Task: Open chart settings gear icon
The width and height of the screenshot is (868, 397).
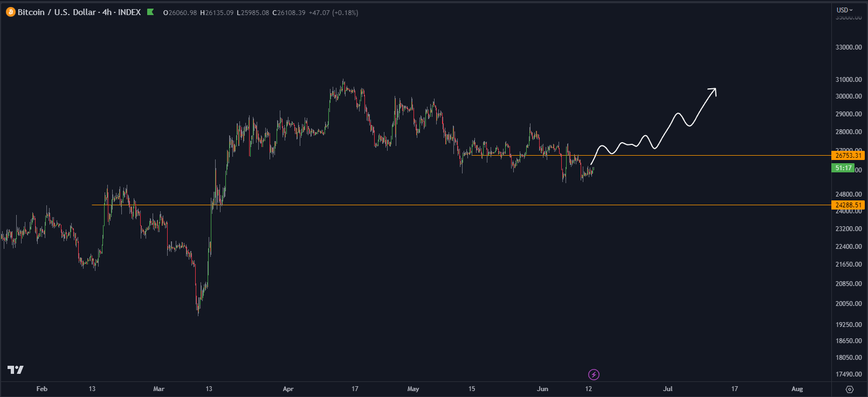Action: tap(850, 389)
